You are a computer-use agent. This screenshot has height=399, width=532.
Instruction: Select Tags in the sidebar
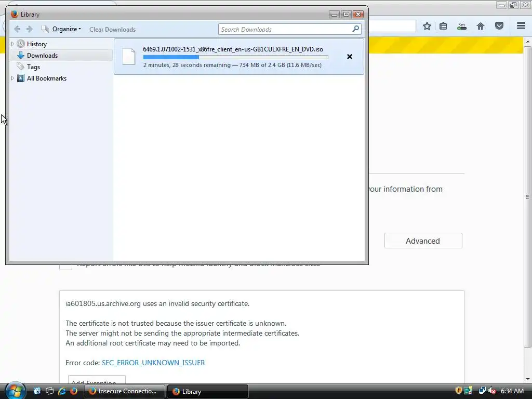33,67
